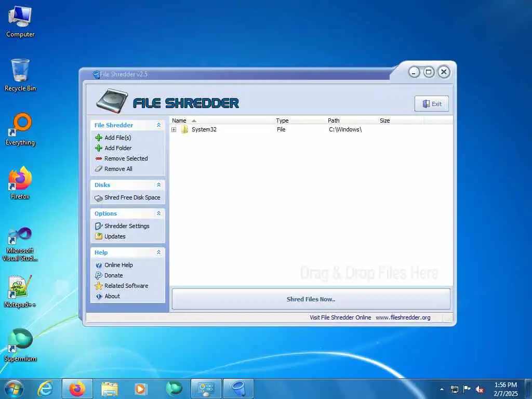The image size is (532, 399).
Task: Minimize the File Shredder window
Action: (x=414, y=72)
